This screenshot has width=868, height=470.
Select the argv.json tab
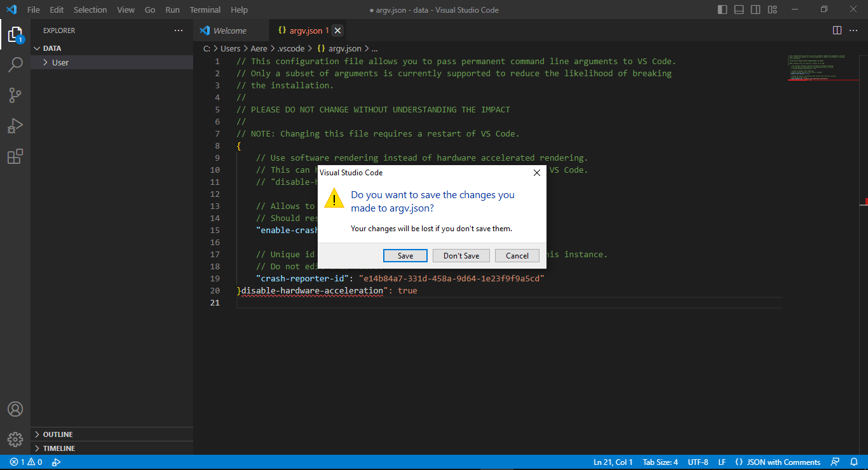pos(307,30)
